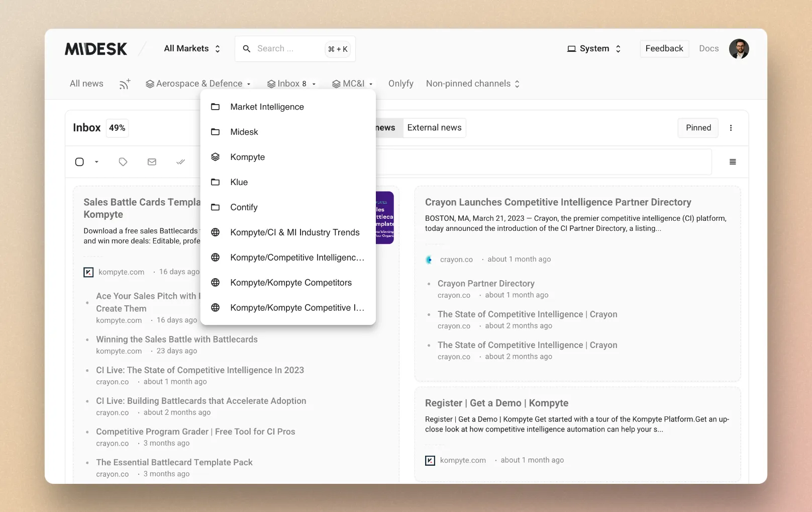This screenshot has height=512, width=812.
Task: Open the System theme selector
Action: click(x=594, y=49)
